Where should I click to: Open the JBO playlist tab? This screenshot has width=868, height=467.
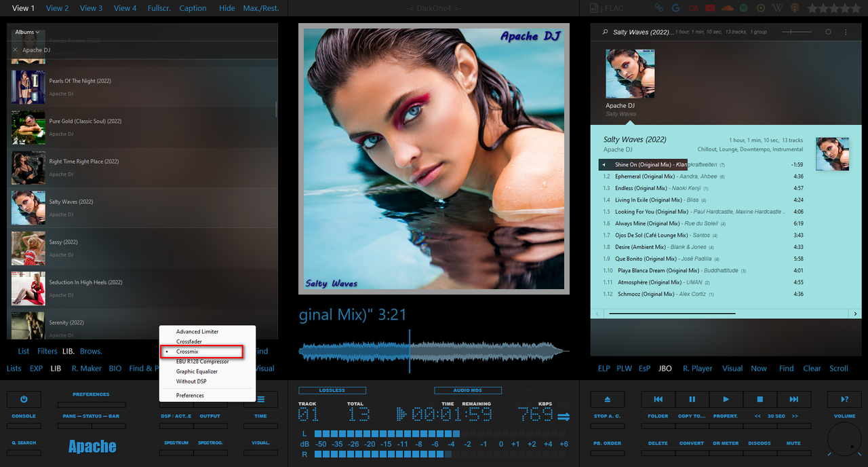[x=665, y=369]
